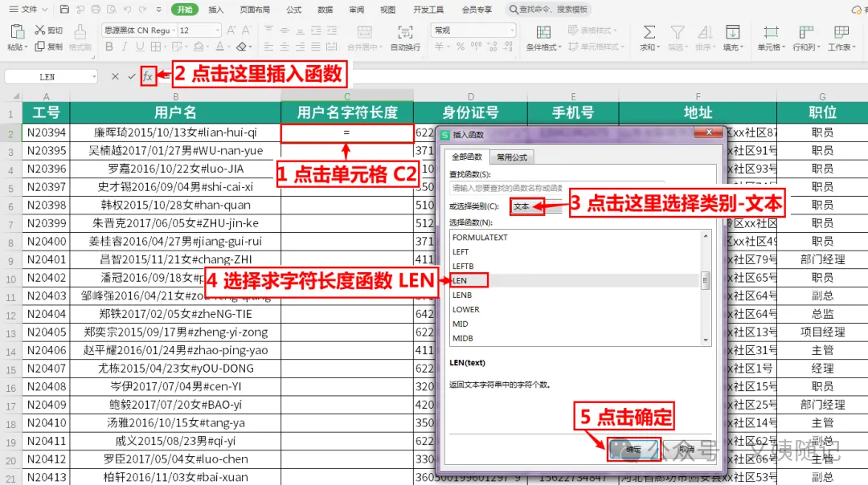Click the save icon in quick access toolbar

tap(64, 10)
